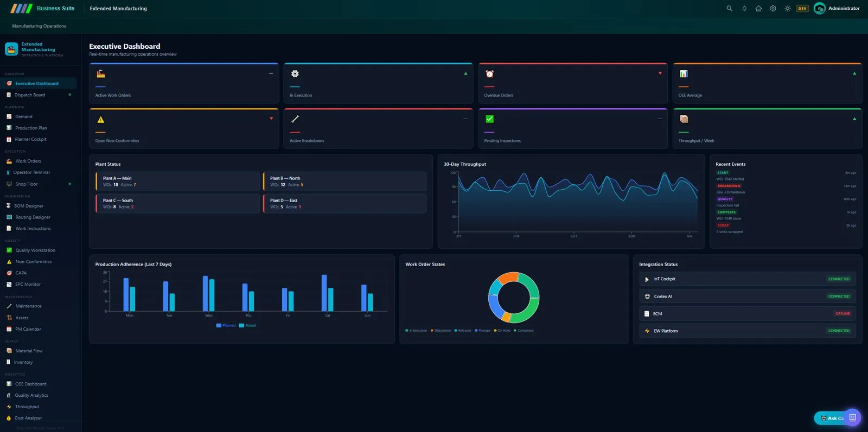Toggle the Planned series in Production Adherence legend
The image size is (868, 432).
pos(226,325)
